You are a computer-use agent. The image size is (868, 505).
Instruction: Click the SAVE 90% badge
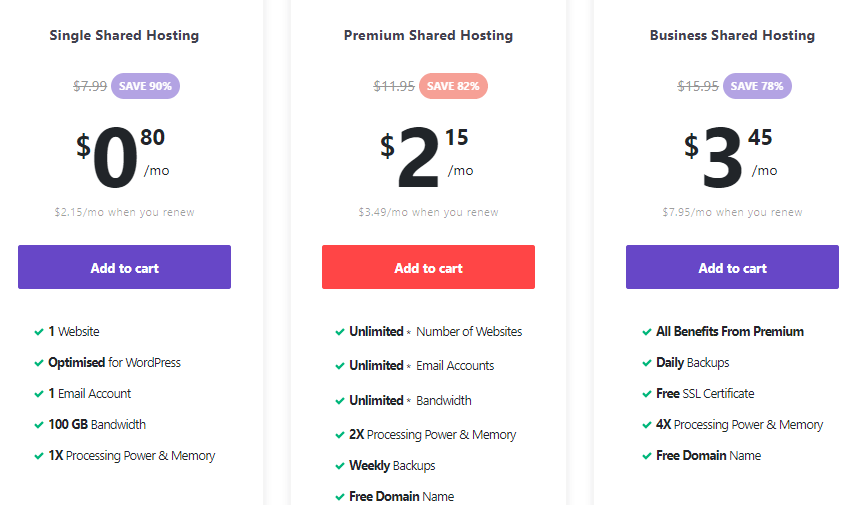click(145, 86)
